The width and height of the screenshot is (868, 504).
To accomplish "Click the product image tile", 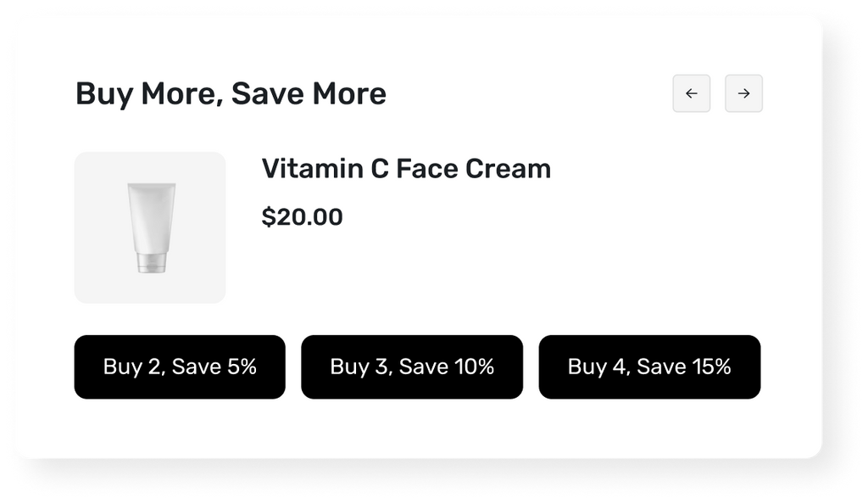I will coord(150,227).
